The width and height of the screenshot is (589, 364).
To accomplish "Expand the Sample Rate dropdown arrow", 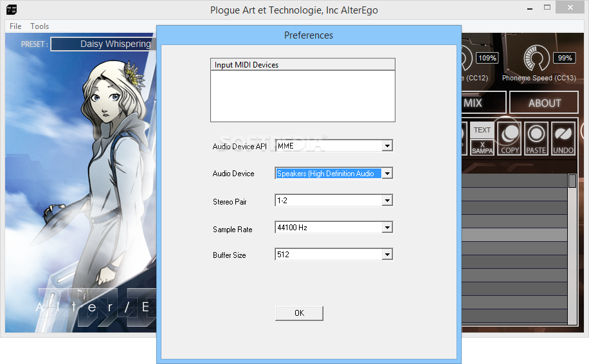I will click(387, 228).
